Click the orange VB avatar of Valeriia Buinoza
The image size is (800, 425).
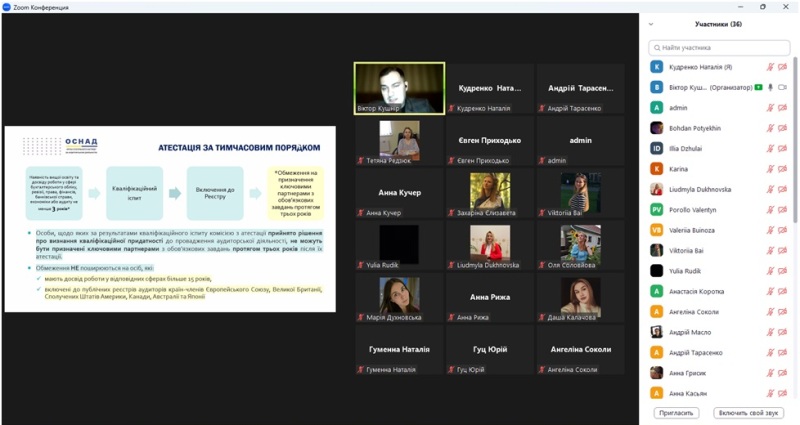tap(657, 230)
